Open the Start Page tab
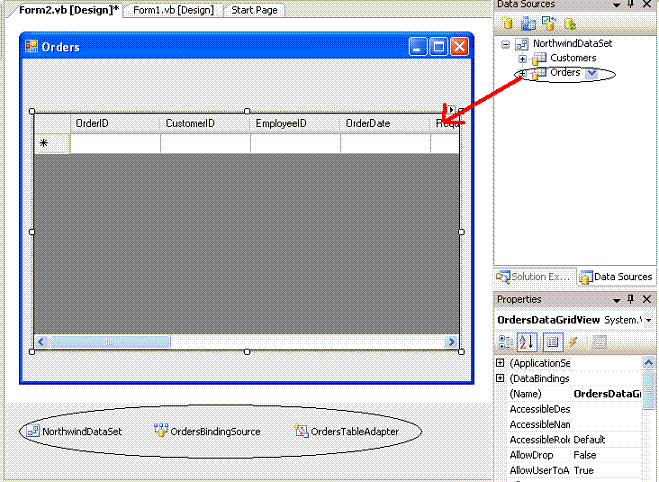This screenshot has width=659, height=482. coord(254,10)
